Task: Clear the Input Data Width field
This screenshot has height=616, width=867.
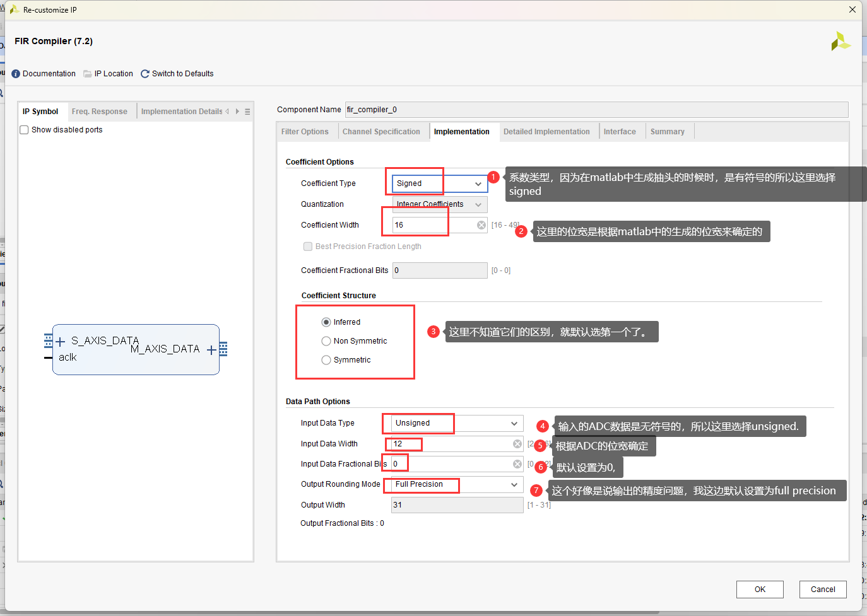Action: 517,444
